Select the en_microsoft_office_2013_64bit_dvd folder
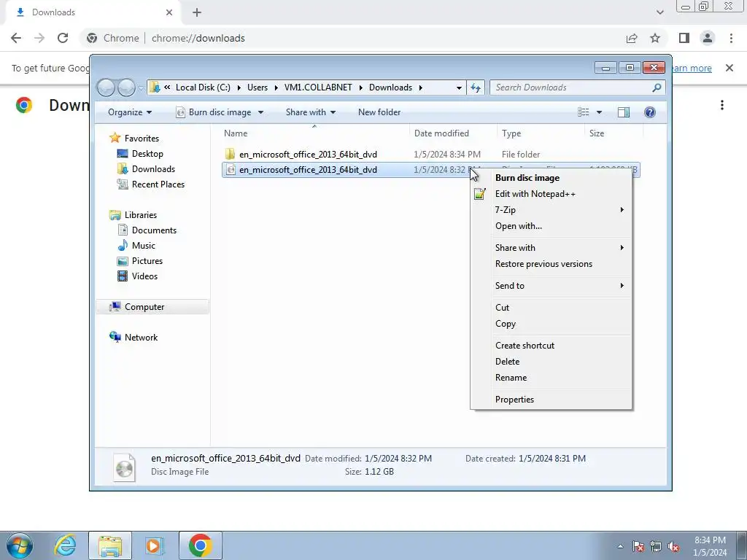The height and width of the screenshot is (560, 747). (x=308, y=155)
